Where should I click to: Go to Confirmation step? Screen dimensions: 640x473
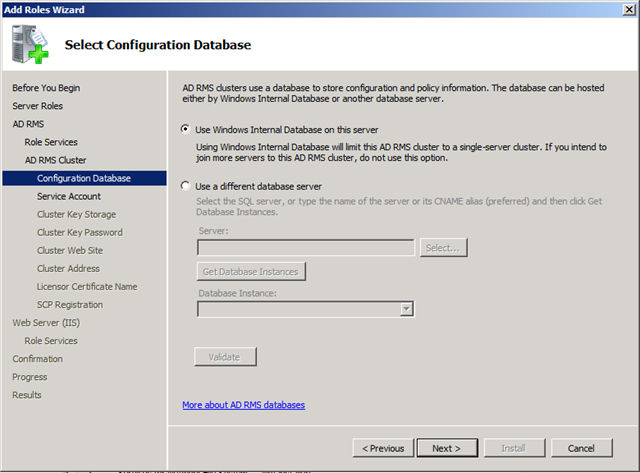[x=38, y=359]
